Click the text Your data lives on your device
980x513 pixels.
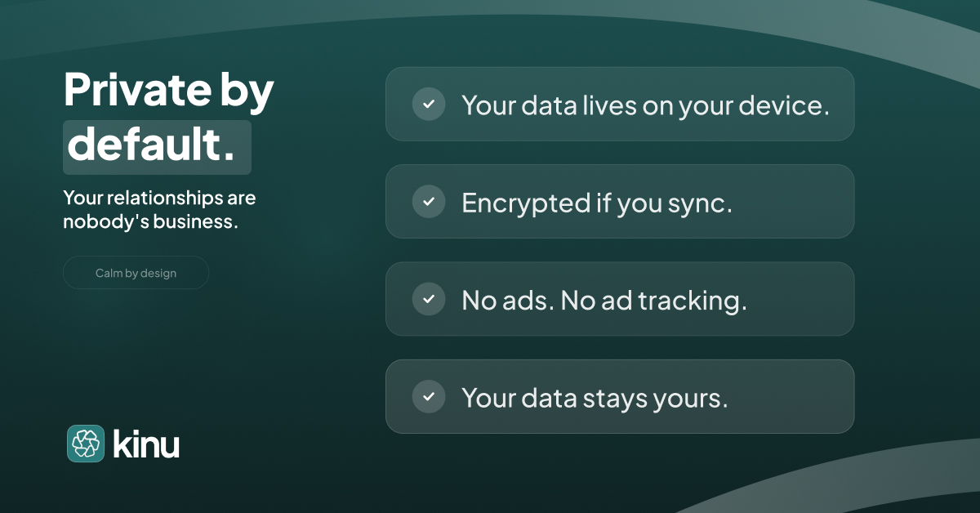pos(645,105)
